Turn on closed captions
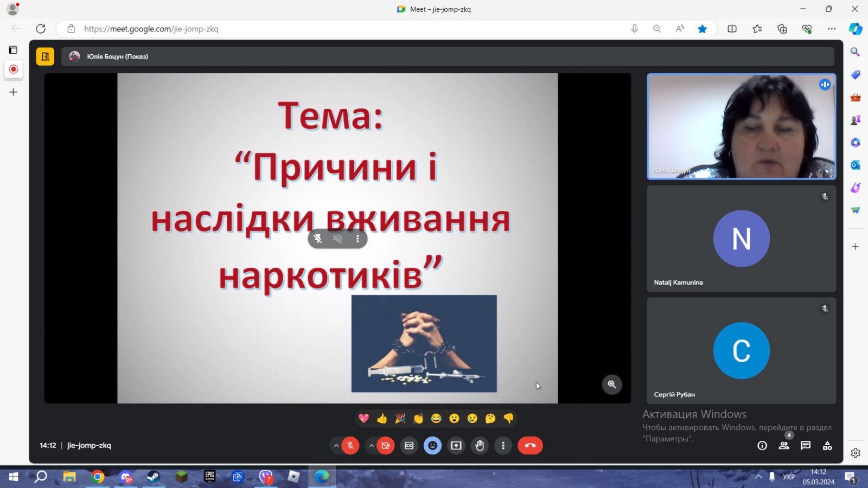This screenshot has height=488, width=868. click(x=409, y=446)
